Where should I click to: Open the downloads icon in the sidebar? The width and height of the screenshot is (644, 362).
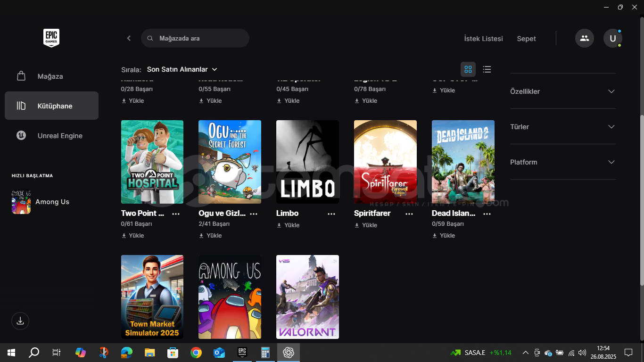[20, 321]
